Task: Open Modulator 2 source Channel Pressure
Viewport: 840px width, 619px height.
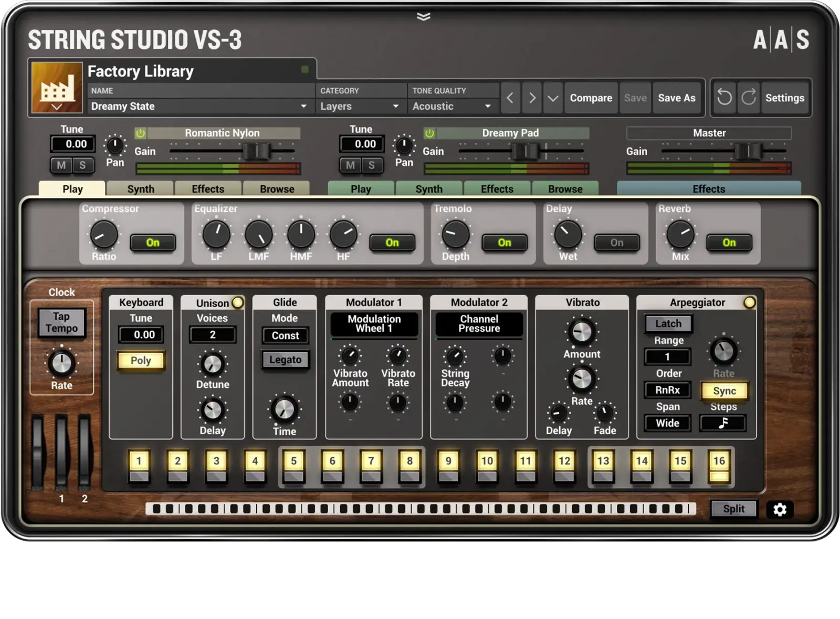Action: 479,324
